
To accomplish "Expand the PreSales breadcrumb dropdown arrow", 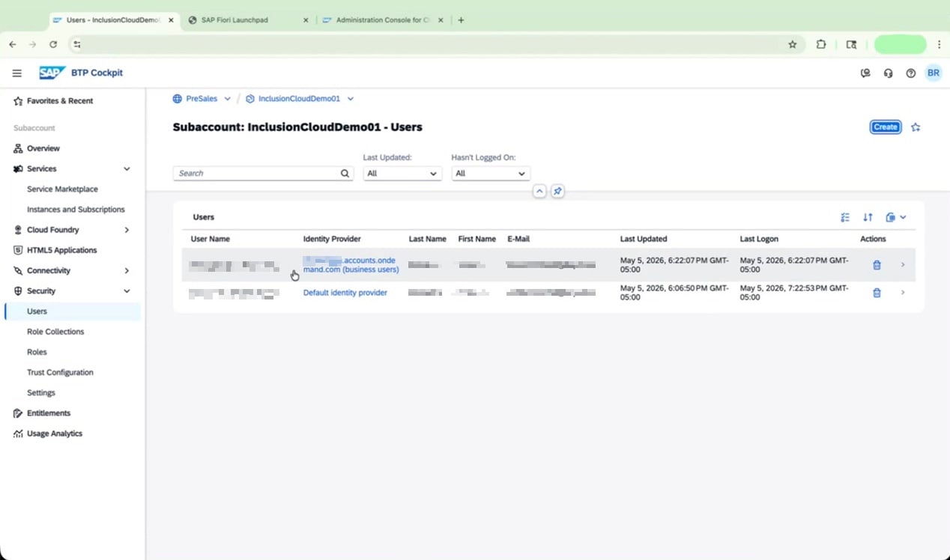I will click(x=227, y=99).
